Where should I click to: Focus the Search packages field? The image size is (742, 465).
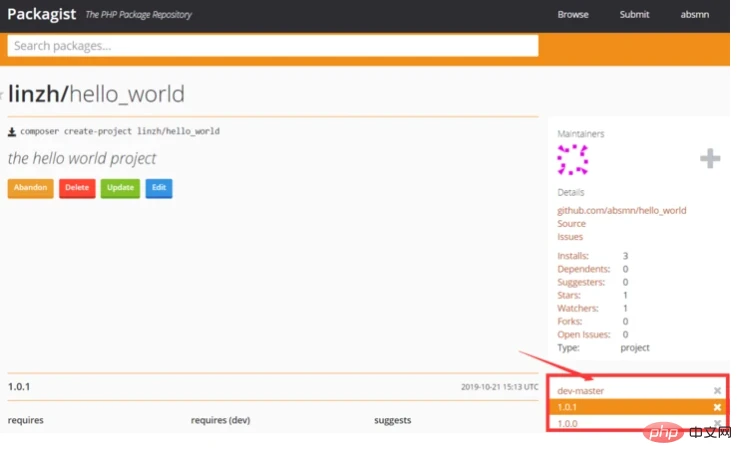pos(272,46)
